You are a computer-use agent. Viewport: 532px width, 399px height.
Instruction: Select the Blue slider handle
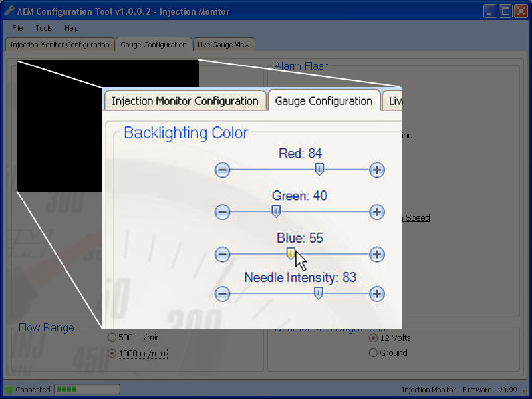coord(291,253)
